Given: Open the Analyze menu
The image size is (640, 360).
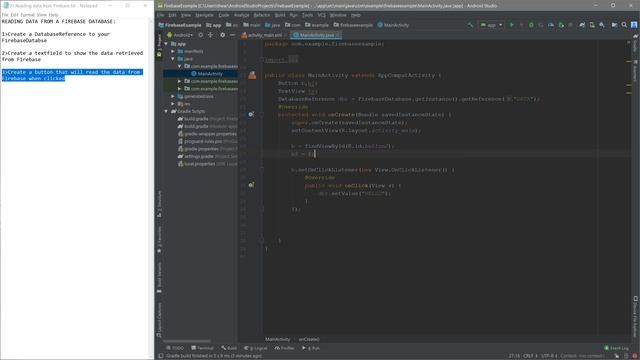Looking at the screenshot, I should 241,15.
